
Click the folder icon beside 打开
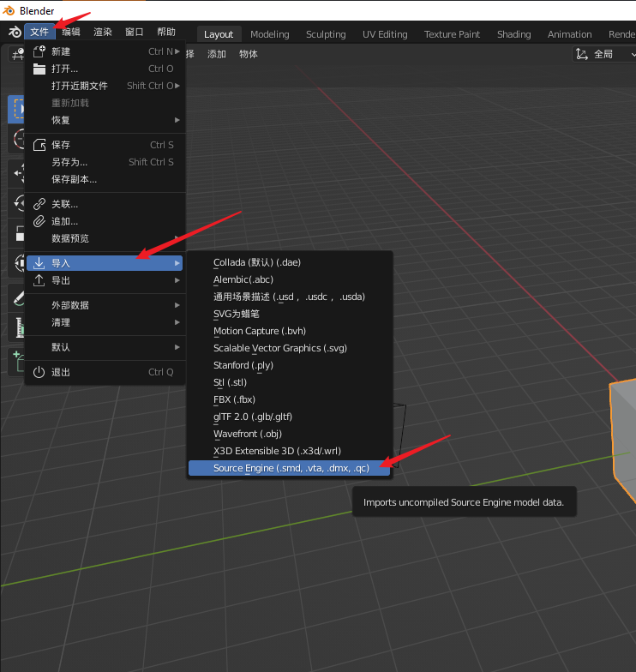(x=39, y=69)
